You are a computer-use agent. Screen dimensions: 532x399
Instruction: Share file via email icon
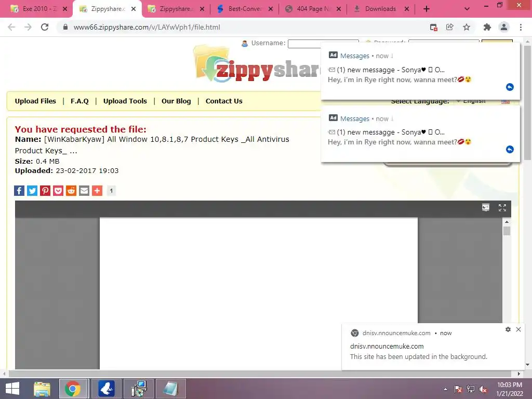pos(84,191)
